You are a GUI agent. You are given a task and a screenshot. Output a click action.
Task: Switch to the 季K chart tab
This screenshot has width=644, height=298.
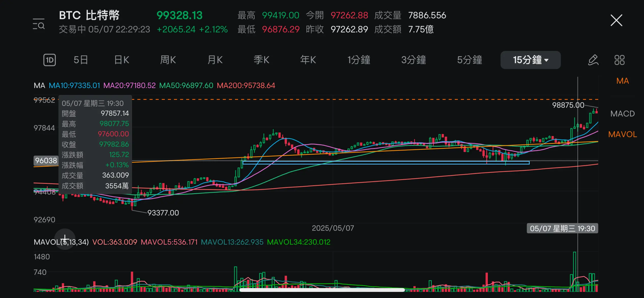click(261, 60)
